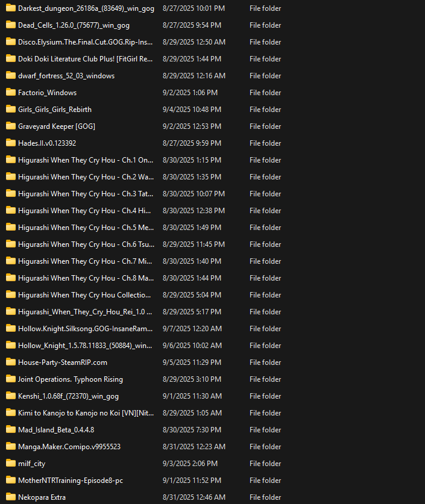The height and width of the screenshot is (504, 425).
Task: Click date 9/3/2025 2:06 PM
Action: (190, 464)
